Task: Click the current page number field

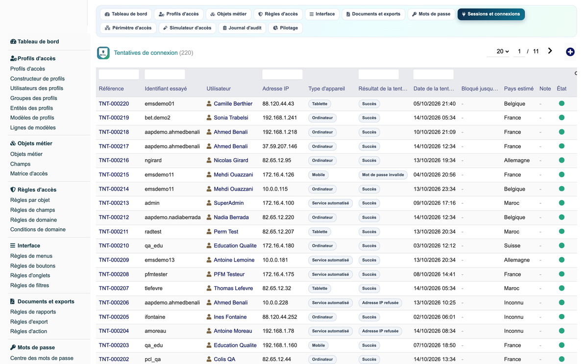Action: click(519, 51)
